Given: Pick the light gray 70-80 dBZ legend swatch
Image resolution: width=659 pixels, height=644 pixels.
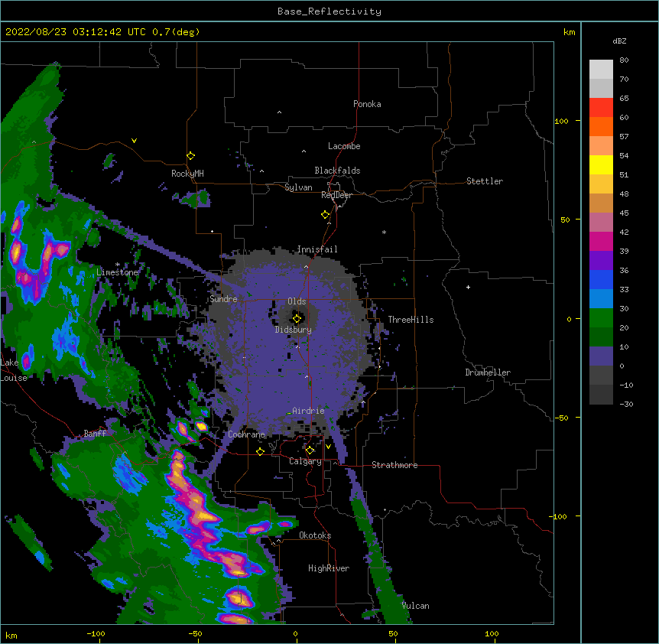Looking at the screenshot, I should (x=601, y=69).
